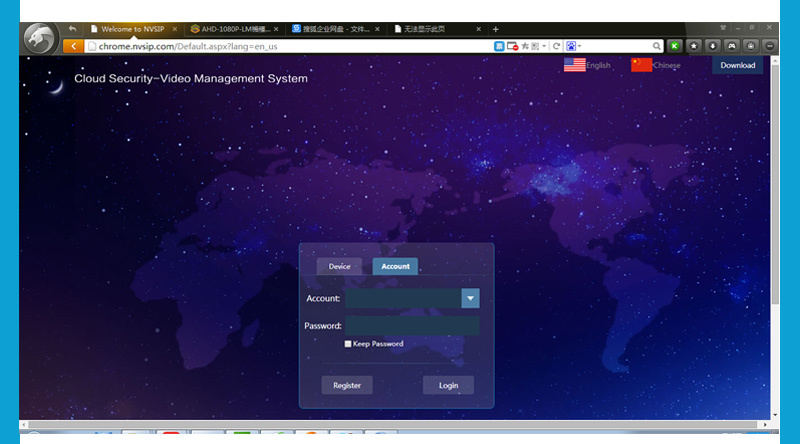Select the Account login tab
Screen dimensions: 800x444
395,266
